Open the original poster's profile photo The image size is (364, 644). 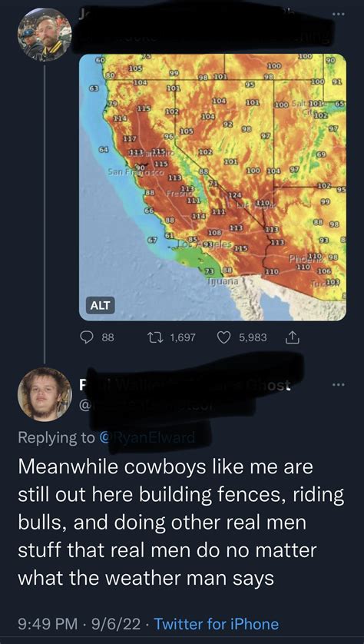click(45, 35)
